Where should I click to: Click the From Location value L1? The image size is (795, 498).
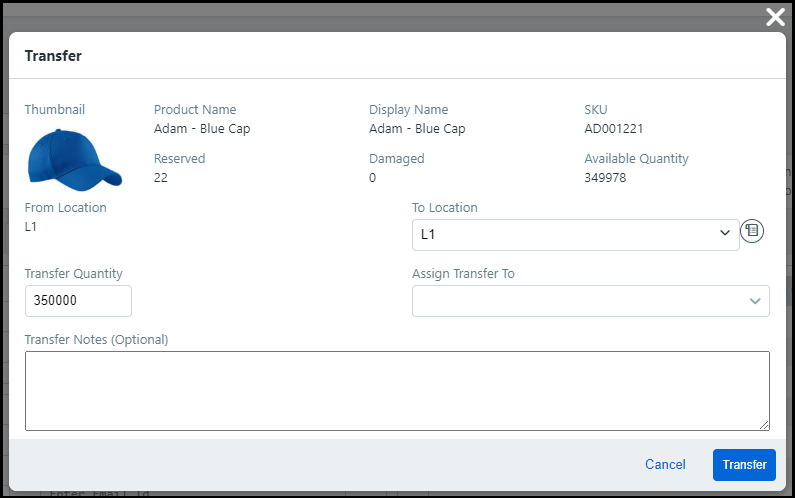click(31, 227)
